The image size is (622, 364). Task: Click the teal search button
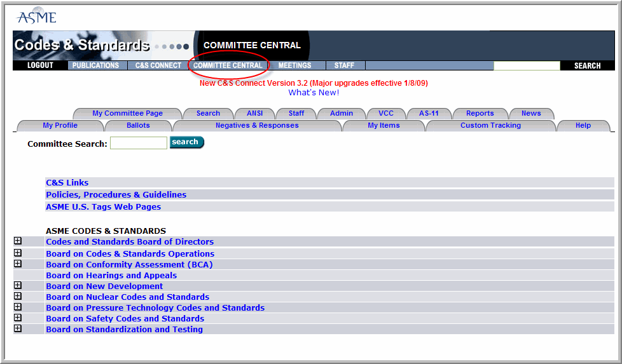186,142
